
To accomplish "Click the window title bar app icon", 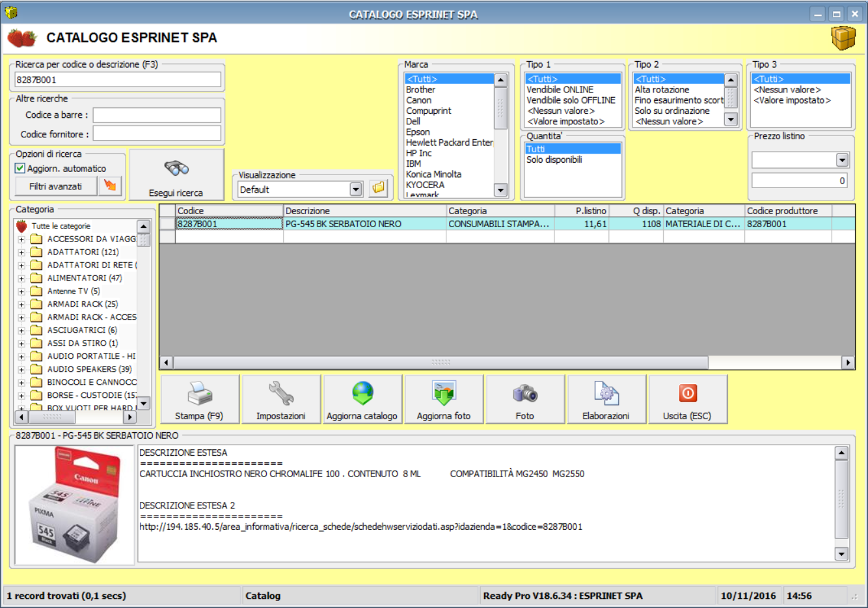I will pos(10,13).
